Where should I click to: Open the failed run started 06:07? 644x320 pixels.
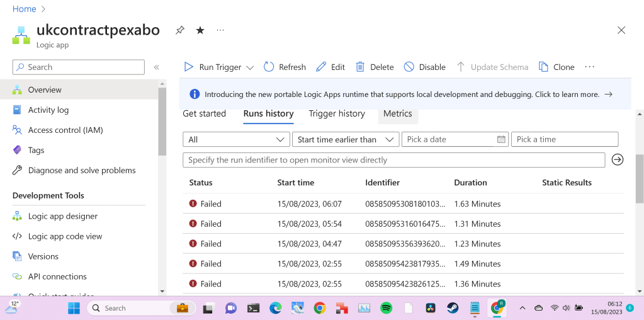coord(403,203)
